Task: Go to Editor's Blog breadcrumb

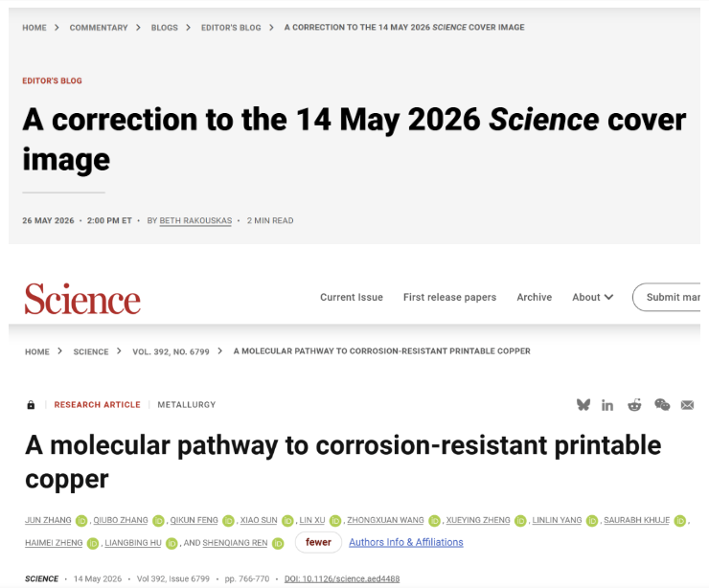Action: [x=231, y=28]
